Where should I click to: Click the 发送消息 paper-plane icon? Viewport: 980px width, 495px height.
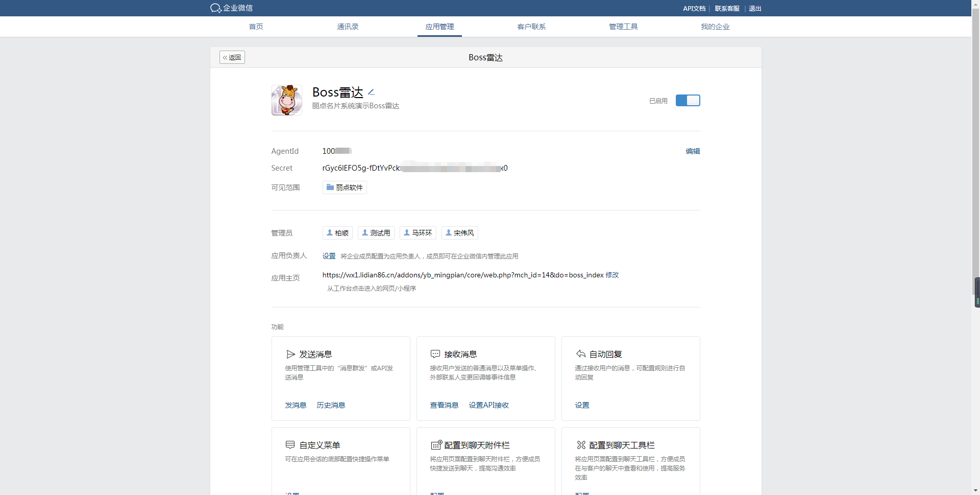tap(290, 354)
